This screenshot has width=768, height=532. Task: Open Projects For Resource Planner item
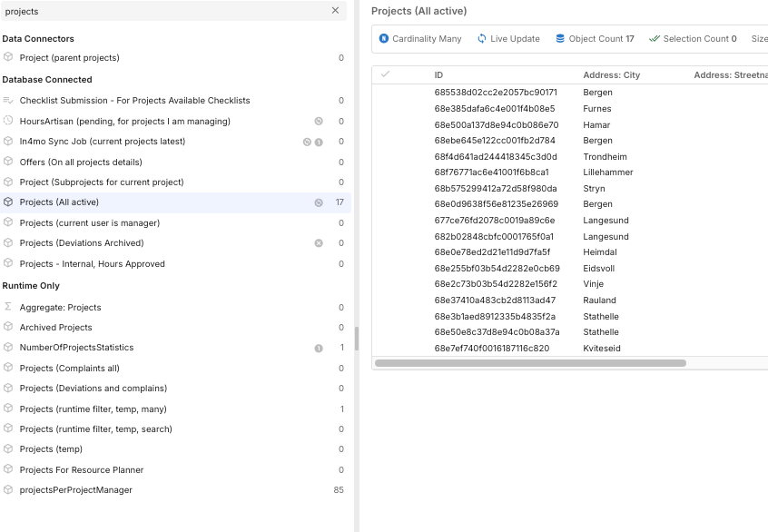point(82,470)
